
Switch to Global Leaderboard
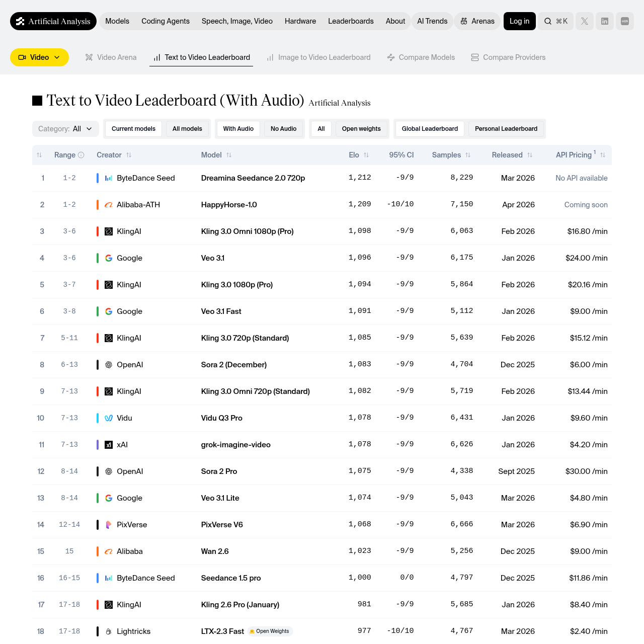pos(430,129)
